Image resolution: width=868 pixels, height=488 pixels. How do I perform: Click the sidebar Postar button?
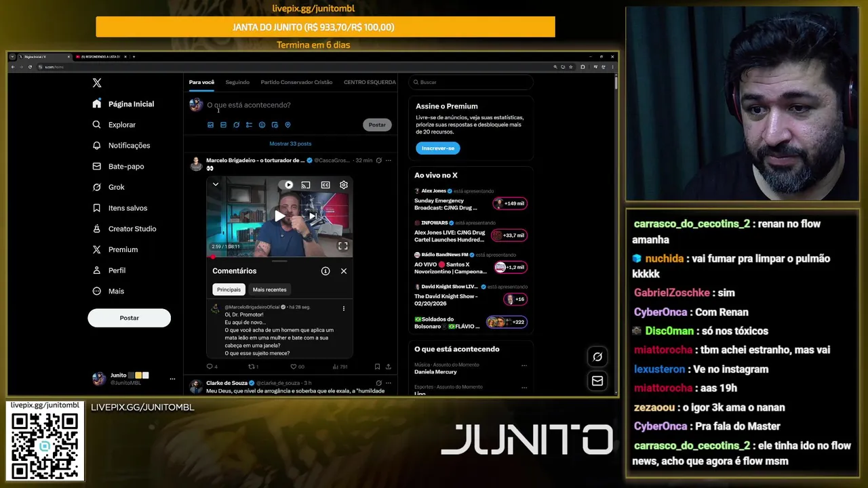[x=129, y=318]
